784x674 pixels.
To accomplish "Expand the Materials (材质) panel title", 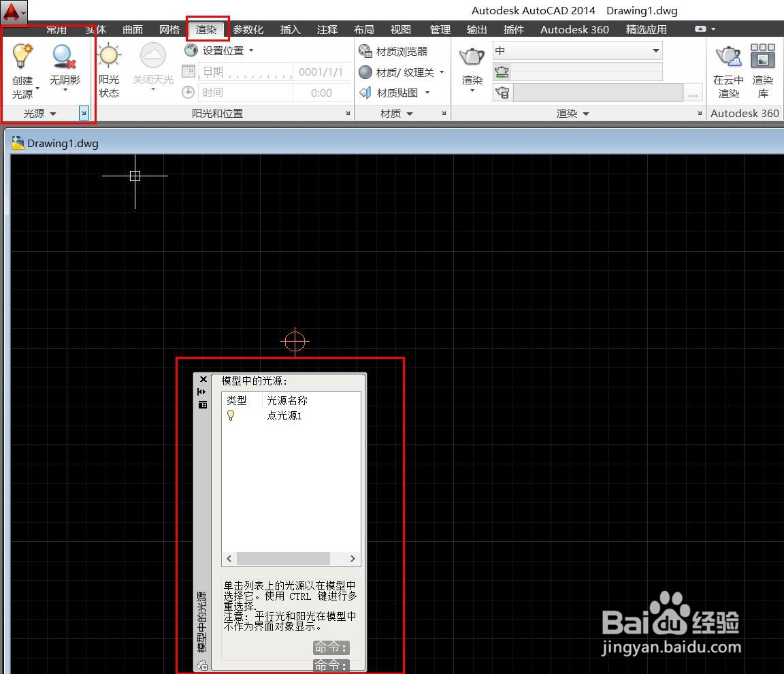I will 397,114.
